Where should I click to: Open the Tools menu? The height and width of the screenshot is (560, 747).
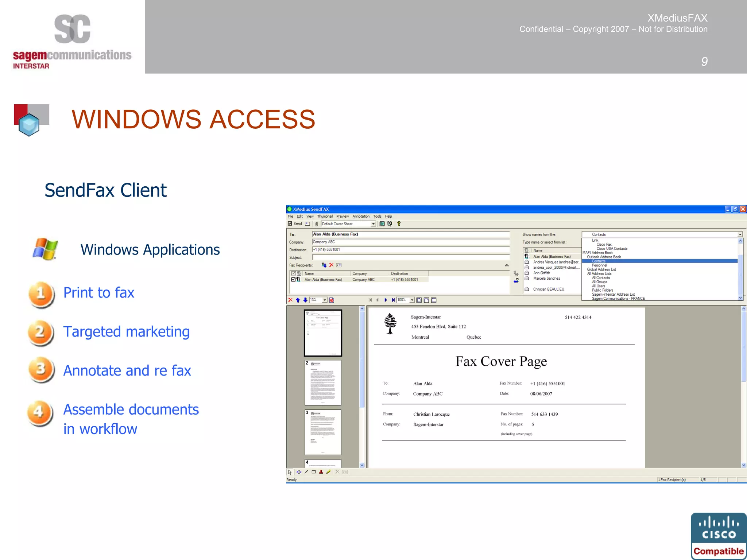point(377,216)
